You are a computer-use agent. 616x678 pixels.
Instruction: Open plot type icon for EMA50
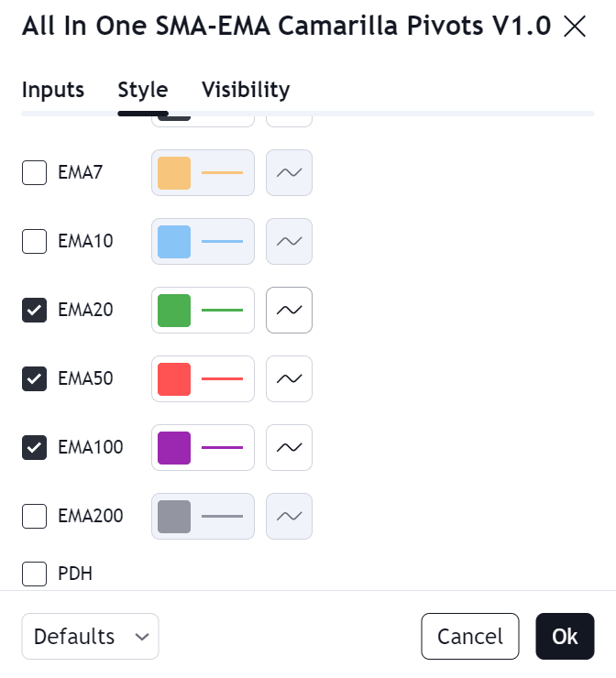[289, 378]
